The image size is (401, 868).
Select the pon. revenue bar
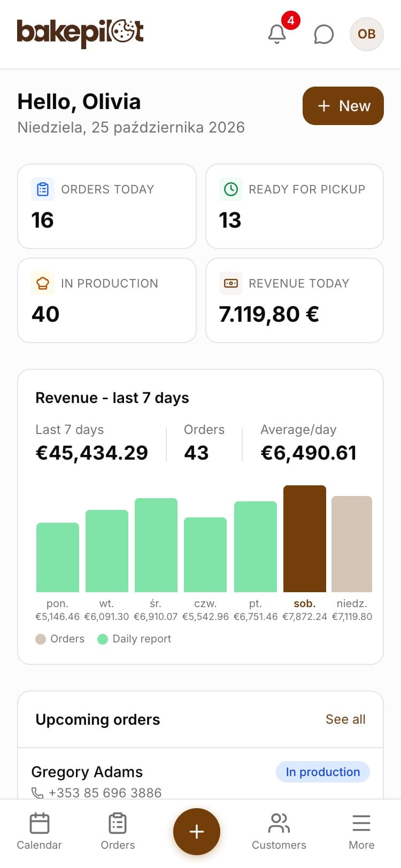(58, 557)
